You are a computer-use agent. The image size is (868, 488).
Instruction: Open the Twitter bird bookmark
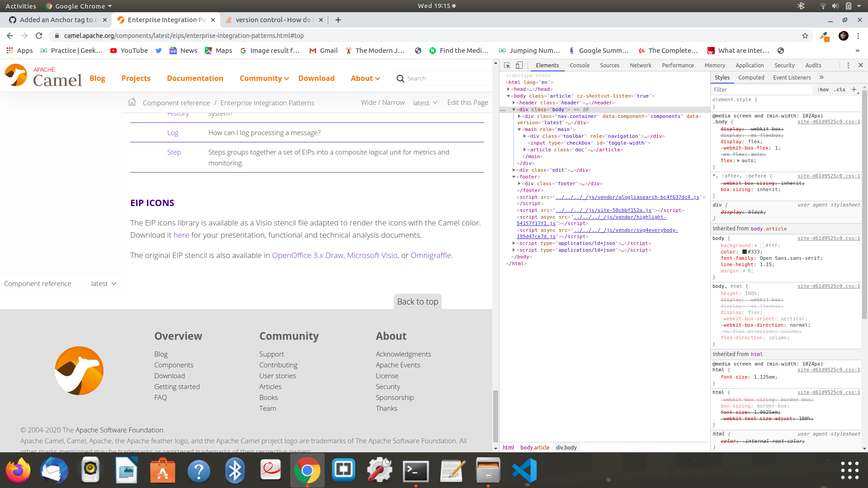point(158,51)
